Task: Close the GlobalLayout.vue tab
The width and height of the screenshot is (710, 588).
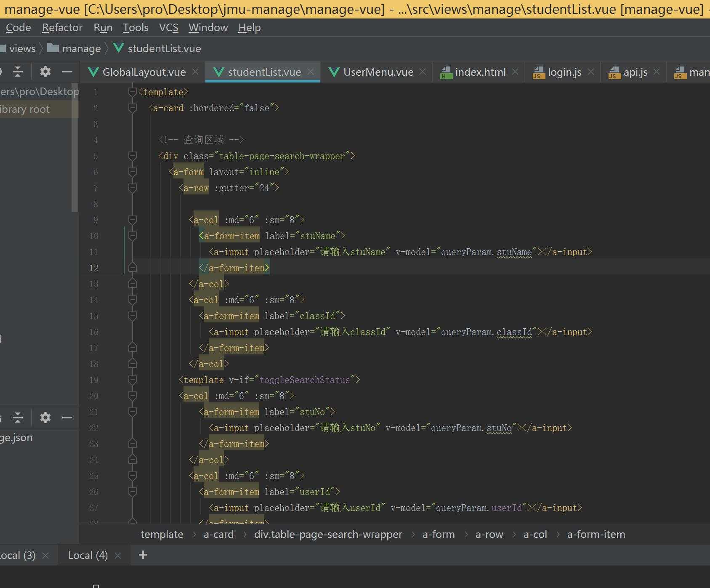Action: (195, 72)
